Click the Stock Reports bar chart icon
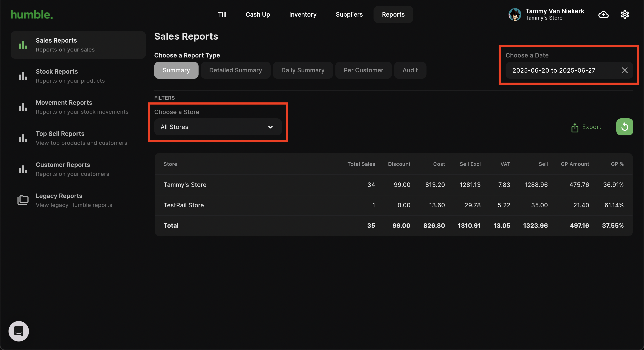 (x=23, y=76)
